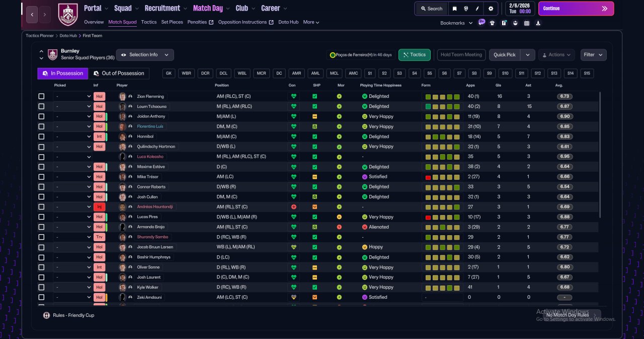Image resolution: width=644 pixels, height=339 pixels.
Task: Click the tactics board shortcut icon
Action: (504, 23)
